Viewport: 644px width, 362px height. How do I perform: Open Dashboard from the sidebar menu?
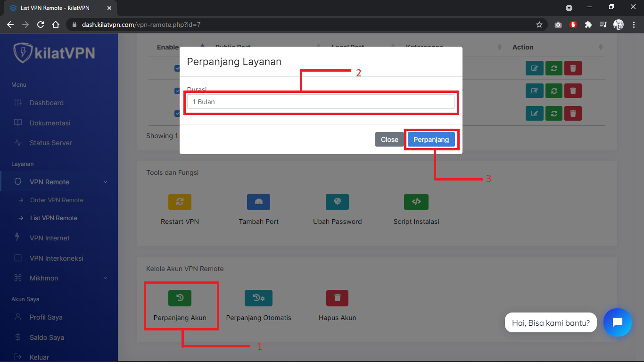click(46, 103)
